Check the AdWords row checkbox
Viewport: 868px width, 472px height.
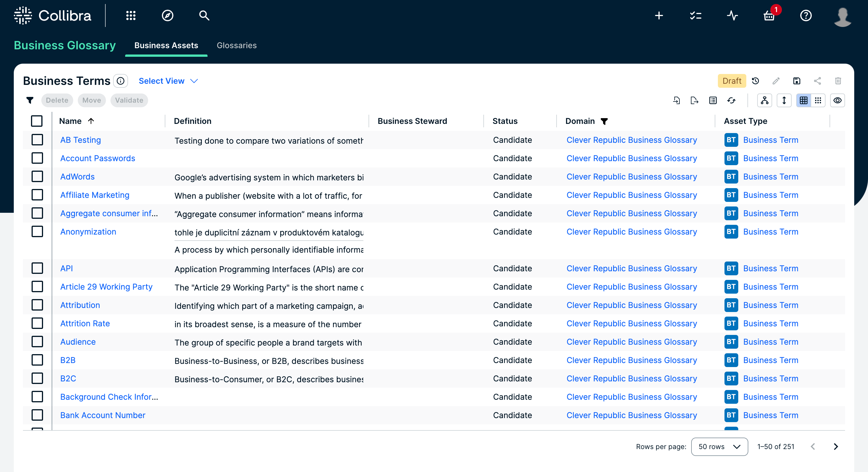37,176
